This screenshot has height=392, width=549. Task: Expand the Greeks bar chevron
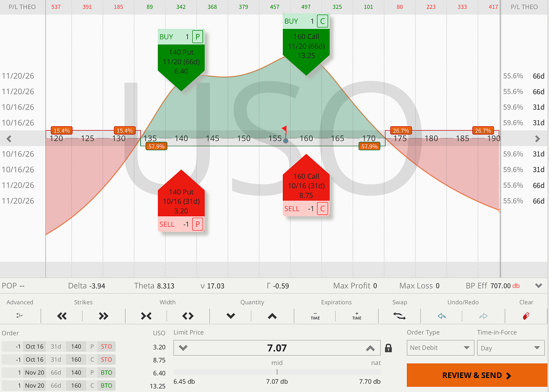(x=538, y=286)
